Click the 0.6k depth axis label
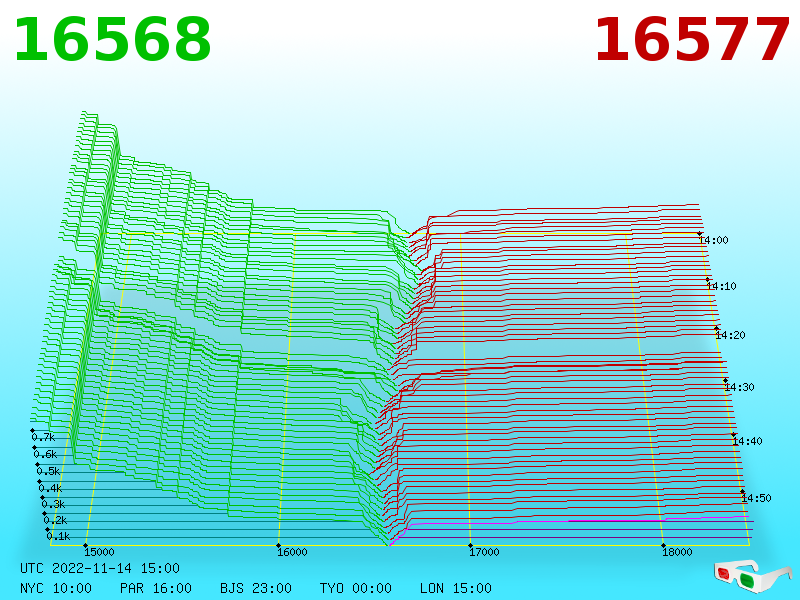Image resolution: width=800 pixels, height=600 pixels. (45, 454)
